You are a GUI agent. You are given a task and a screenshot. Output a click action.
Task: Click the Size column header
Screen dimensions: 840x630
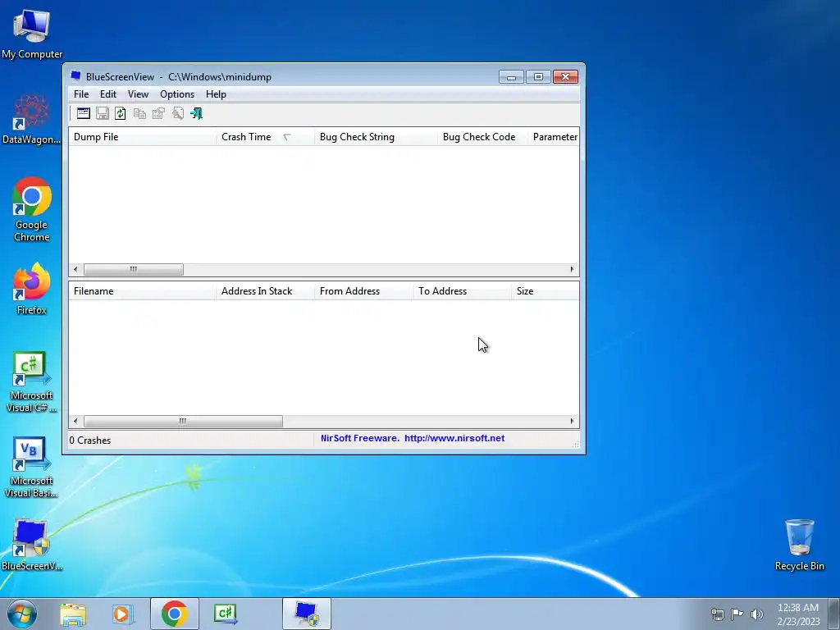[546, 291]
